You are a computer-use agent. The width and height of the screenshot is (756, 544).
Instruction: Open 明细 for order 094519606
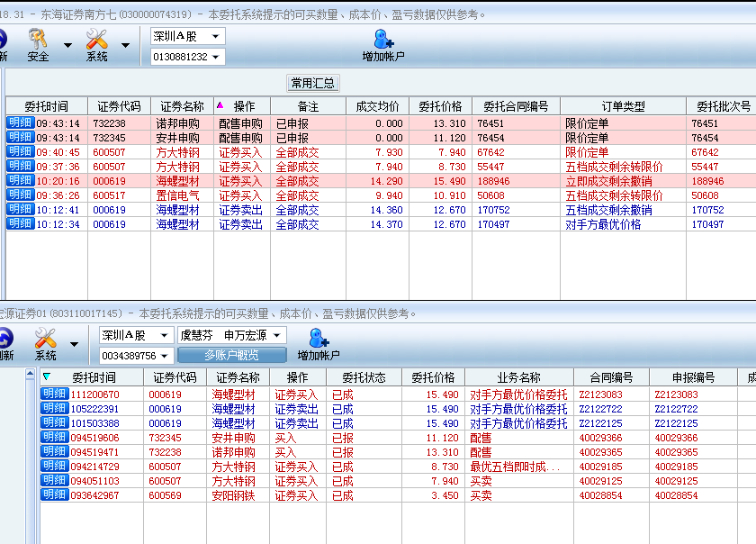(55, 438)
